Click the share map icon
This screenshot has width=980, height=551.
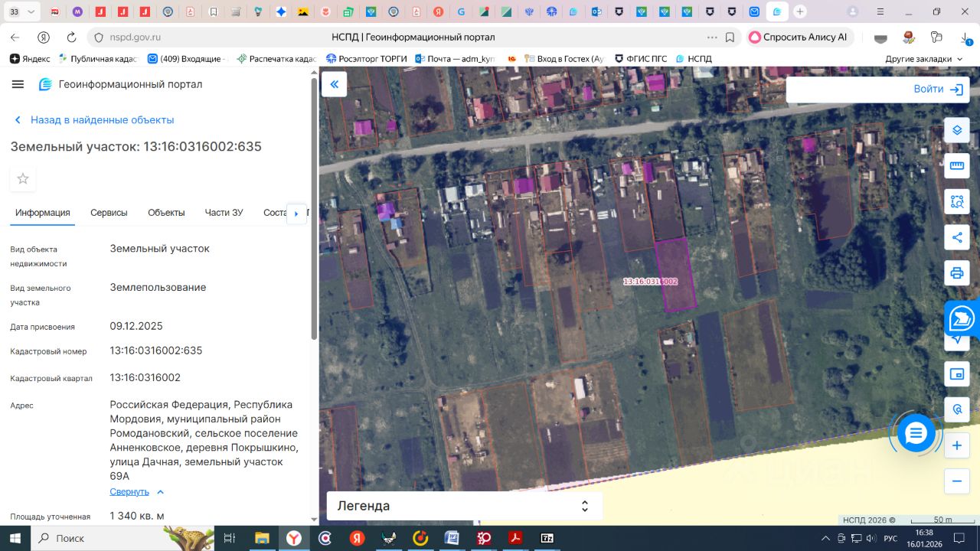[956, 237]
